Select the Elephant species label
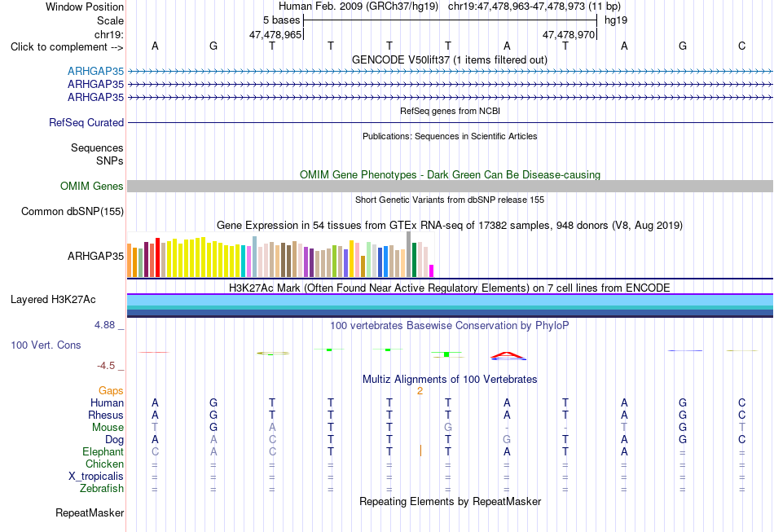This screenshot has width=774, height=532. (103, 451)
